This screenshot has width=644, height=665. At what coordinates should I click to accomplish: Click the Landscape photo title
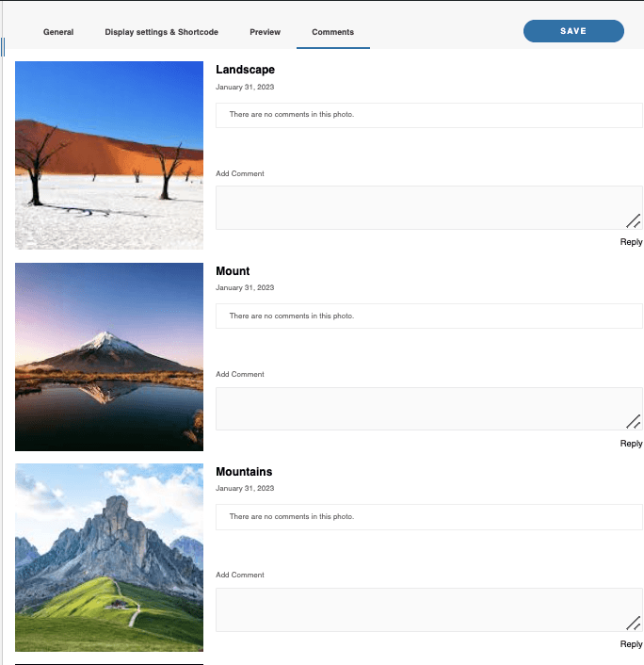point(245,70)
